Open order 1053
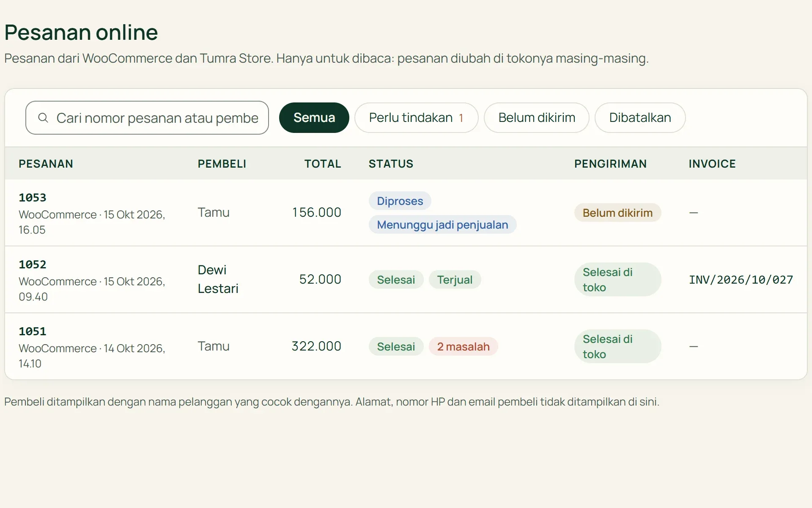This screenshot has height=508, width=812. click(33, 198)
